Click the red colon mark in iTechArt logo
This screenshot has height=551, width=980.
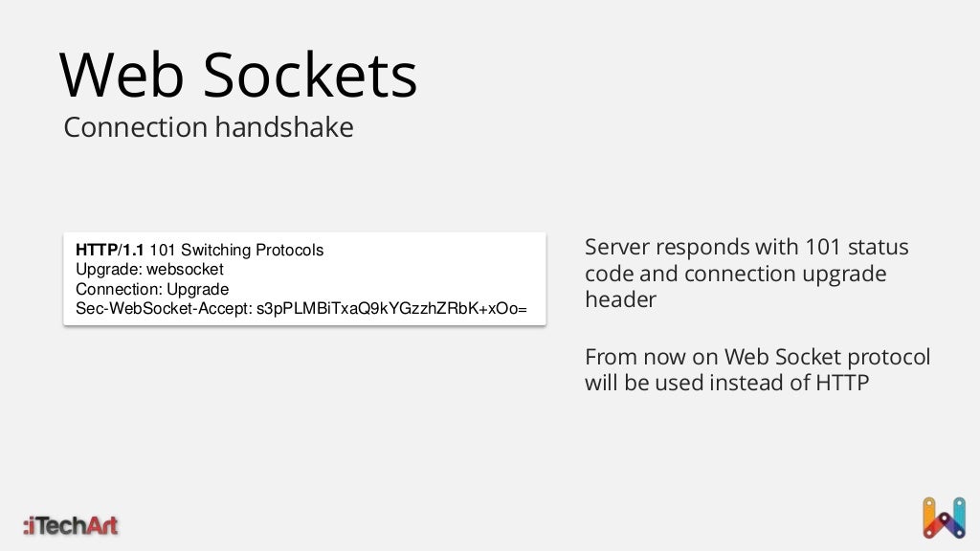point(27,527)
